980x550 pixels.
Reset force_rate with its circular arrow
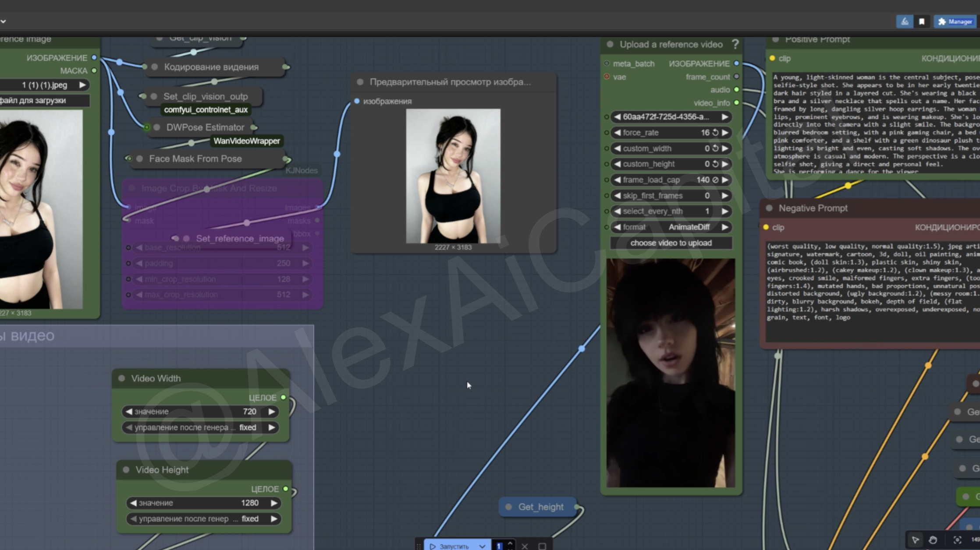[715, 132]
